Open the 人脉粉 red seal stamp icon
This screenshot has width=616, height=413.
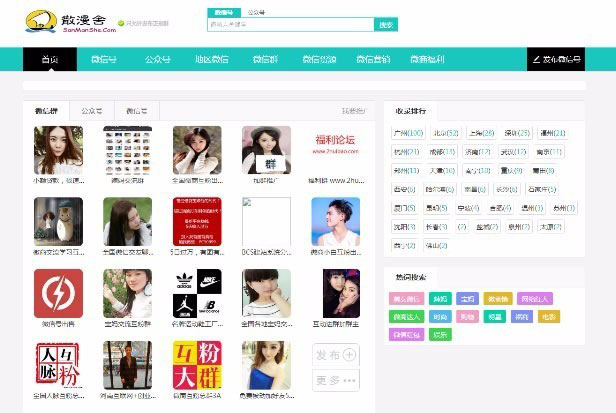[58, 365]
